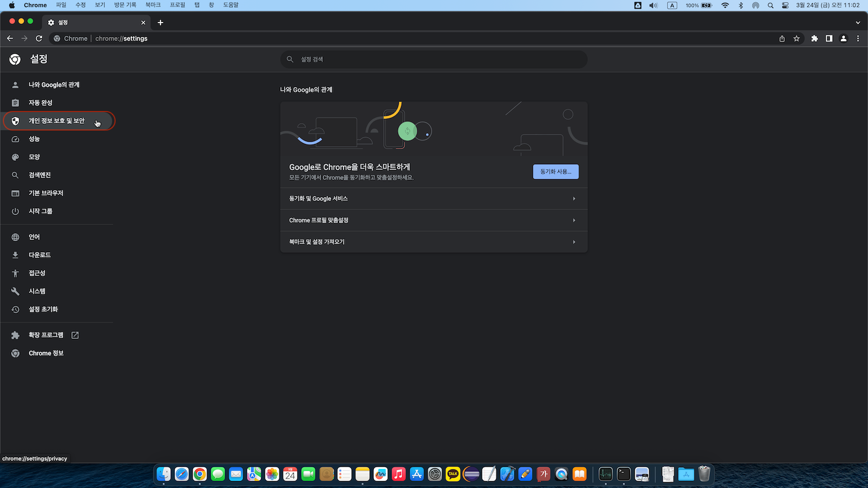Viewport: 868px width, 488px height.
Task: Open Finder from the dock
Action: tap(164, 474)
